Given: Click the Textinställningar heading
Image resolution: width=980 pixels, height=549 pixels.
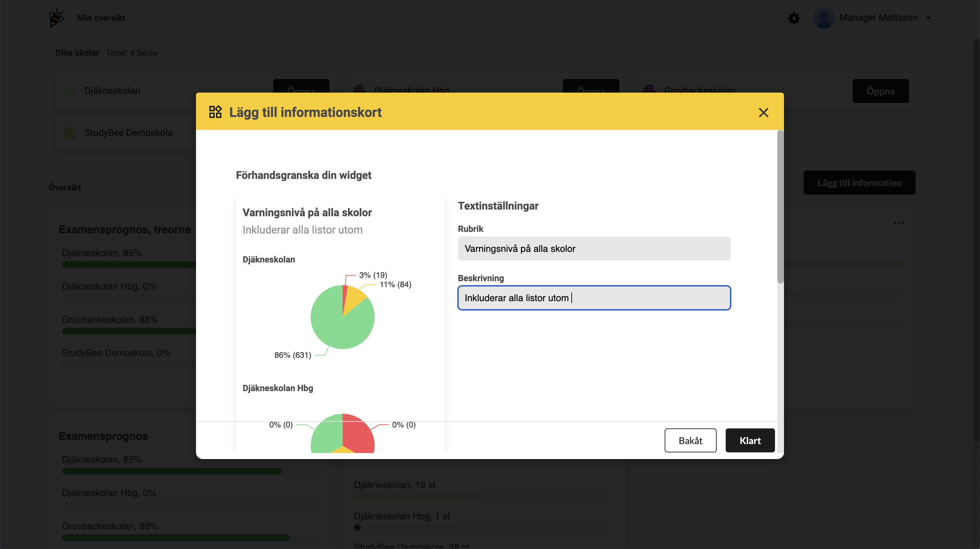Looking at the screenshot, I should pos(498,206).
